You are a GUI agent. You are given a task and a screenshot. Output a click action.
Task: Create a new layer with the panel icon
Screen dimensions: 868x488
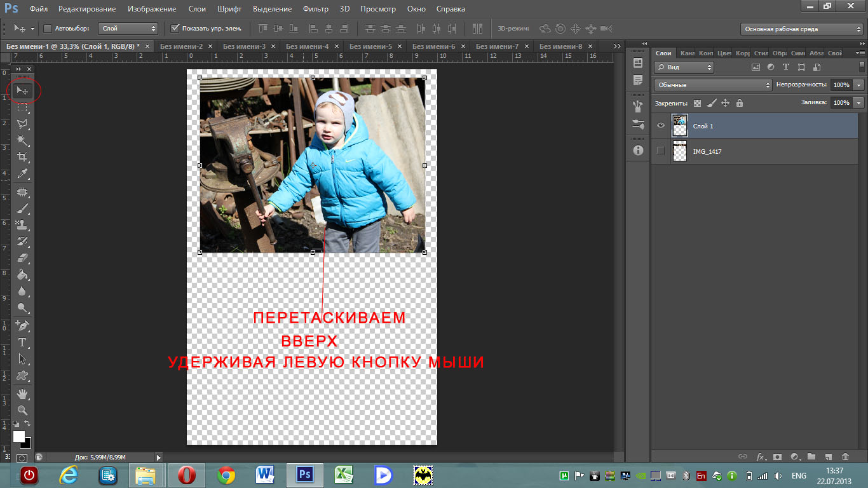point(828,456)
